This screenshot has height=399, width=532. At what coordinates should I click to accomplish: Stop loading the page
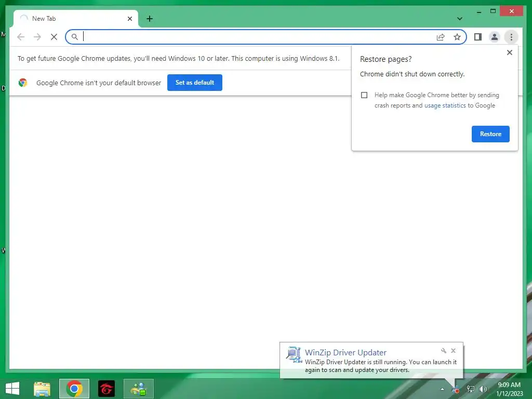(54, 37)
